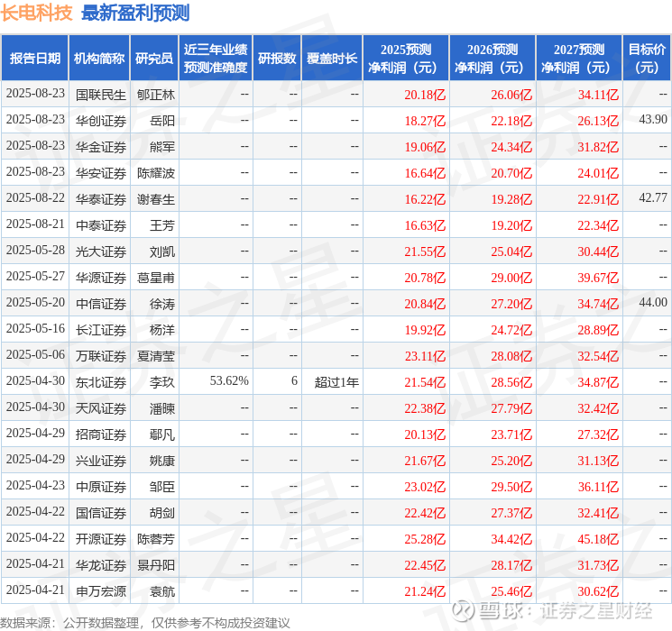Click the 近三年业绩预测准确度 column header
The height and width of the screenshot is (631, 672).
pos(216,59)
